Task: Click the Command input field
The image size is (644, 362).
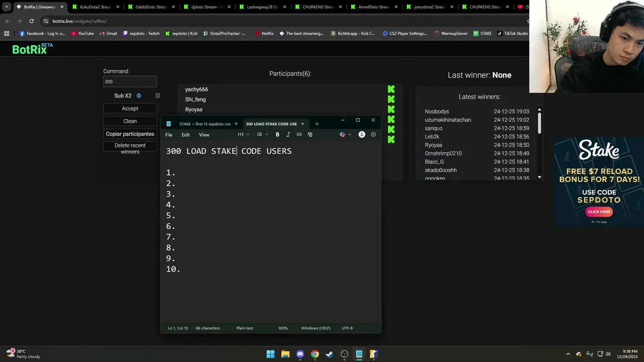Action: (130, 81)
